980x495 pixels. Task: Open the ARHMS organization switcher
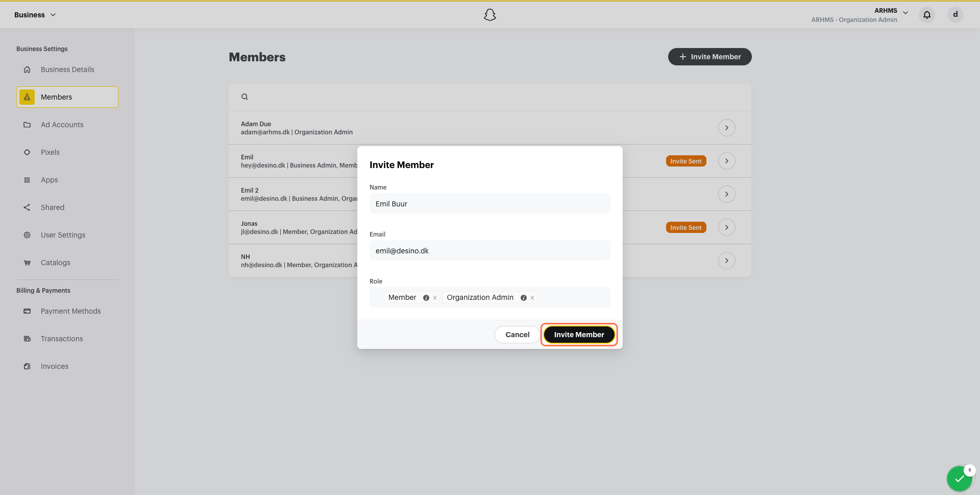(x=860, y=15)
